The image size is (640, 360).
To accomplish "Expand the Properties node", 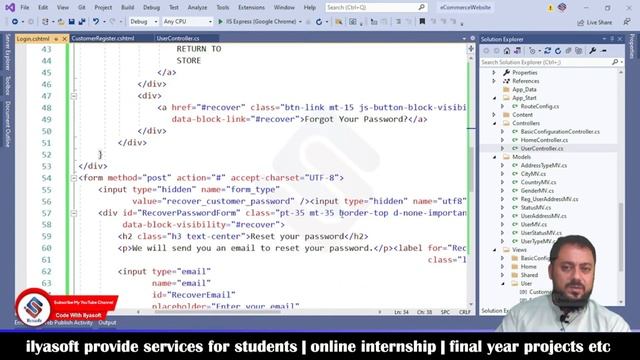I will click(x=494, y=72).
